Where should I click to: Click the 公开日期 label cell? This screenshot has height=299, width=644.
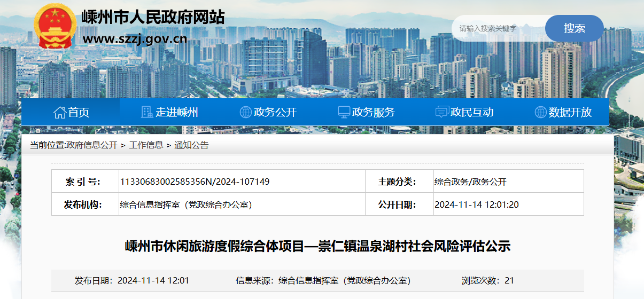point(399,204)
